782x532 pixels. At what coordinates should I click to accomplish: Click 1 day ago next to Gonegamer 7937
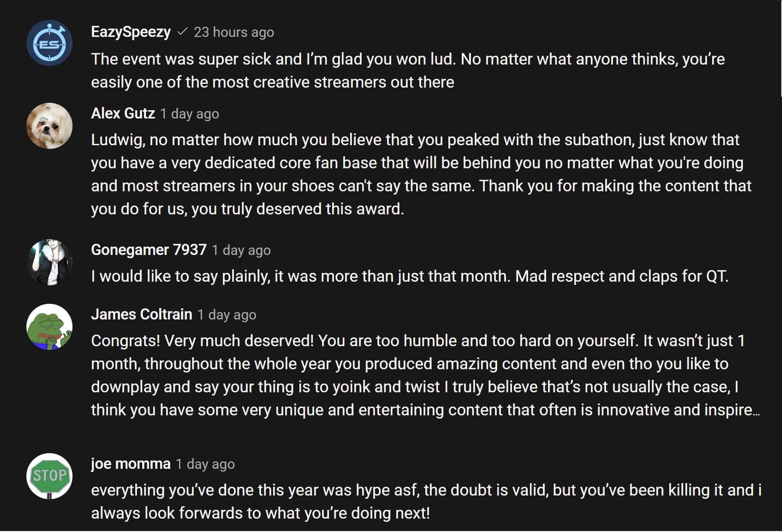coord(241,250)
